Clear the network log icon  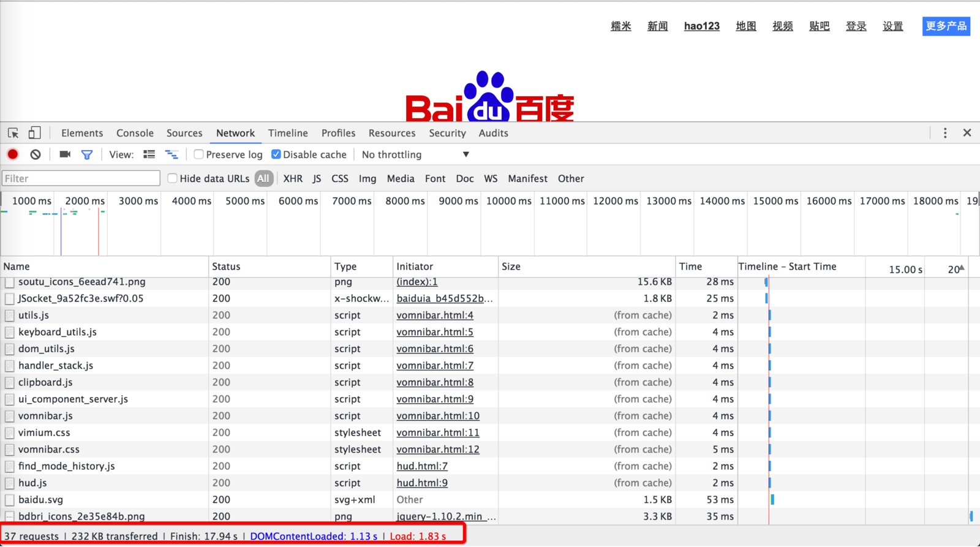pos(36,154)
